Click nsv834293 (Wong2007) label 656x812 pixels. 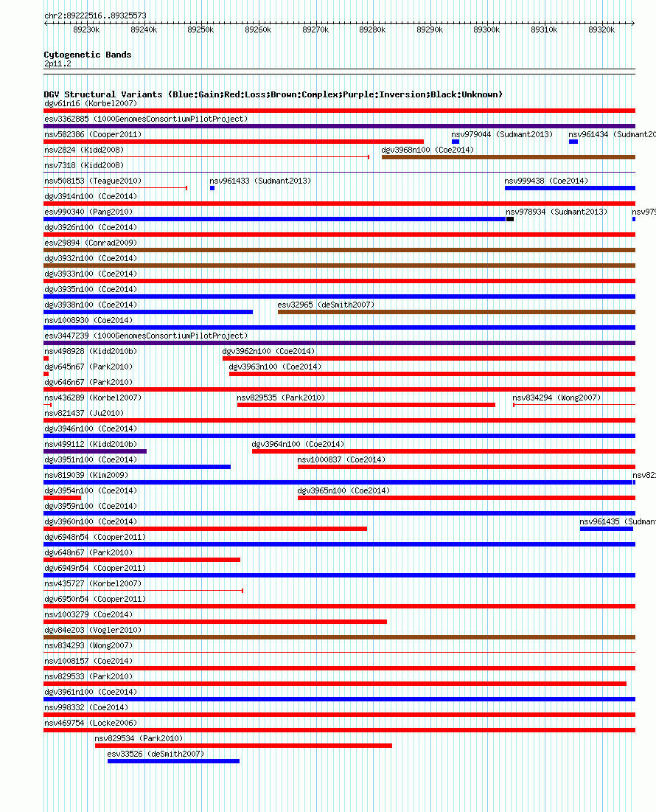(x=88, y=648)
